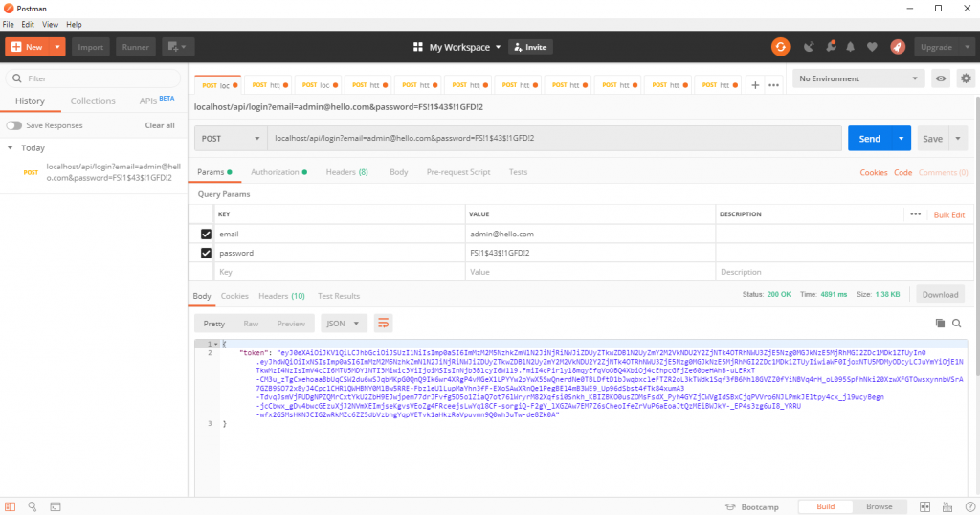Open the user avatar rocket icon

[x=898, y=47]
